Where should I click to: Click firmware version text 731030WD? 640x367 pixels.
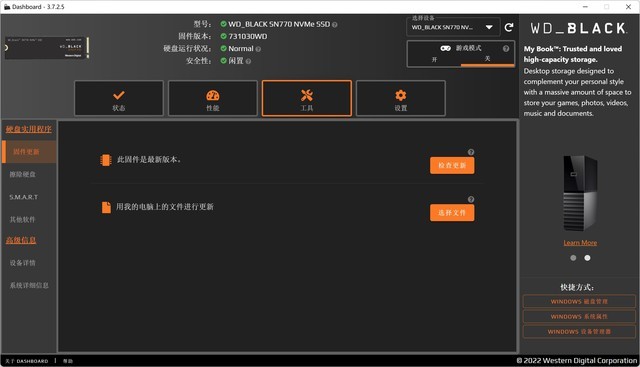point(248,36)
